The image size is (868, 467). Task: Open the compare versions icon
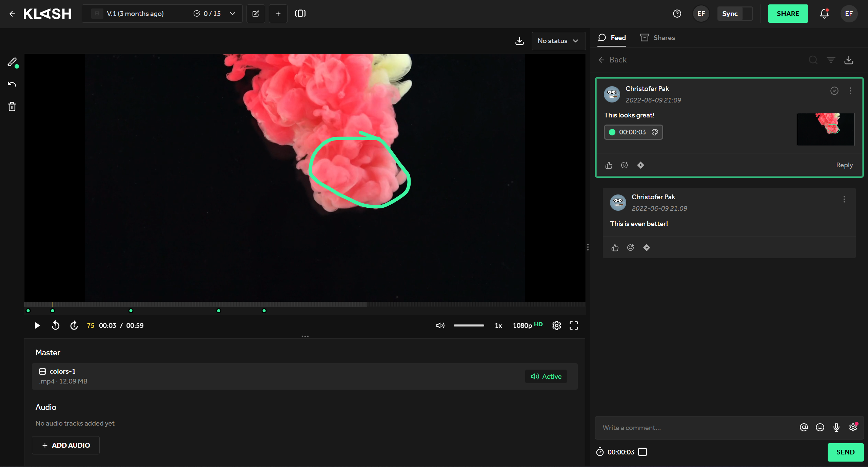(300, 14)
